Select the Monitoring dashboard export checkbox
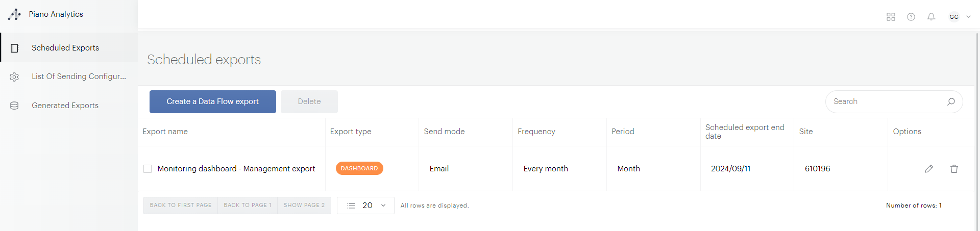This screenshot has height=231, width=980. click(x=148, y=169)
